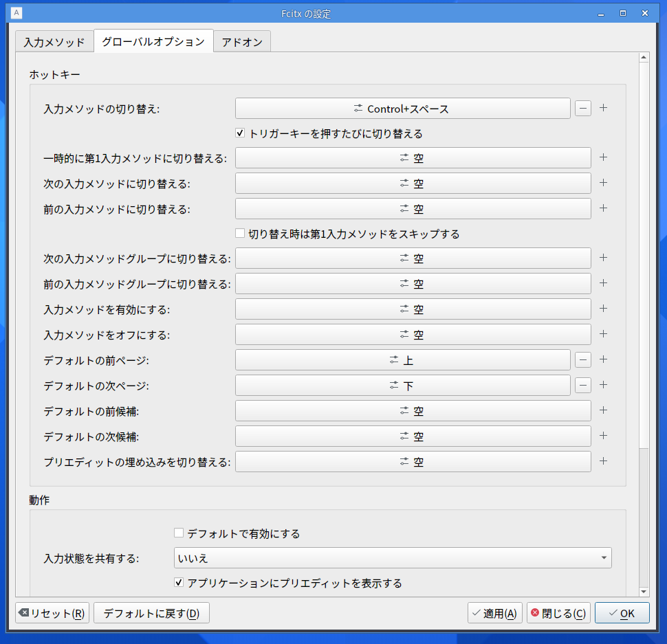Set key for デフォルトの次候補
The width and height of the screenshot is (667, 644).
click(413, 436)
